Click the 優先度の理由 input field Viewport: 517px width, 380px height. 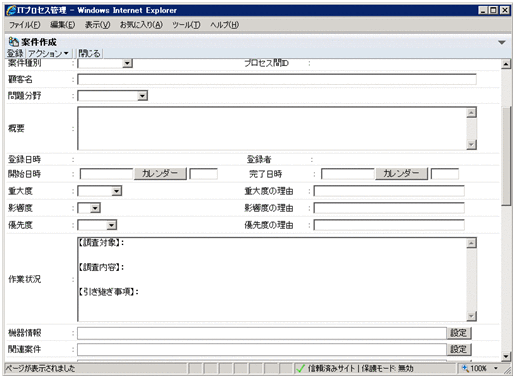389,225
